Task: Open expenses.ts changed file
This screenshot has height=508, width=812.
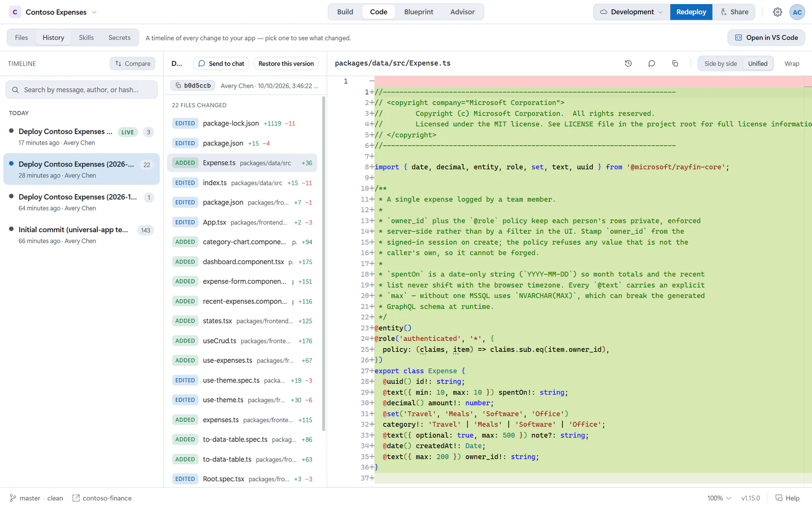Action: pos(242,420)
